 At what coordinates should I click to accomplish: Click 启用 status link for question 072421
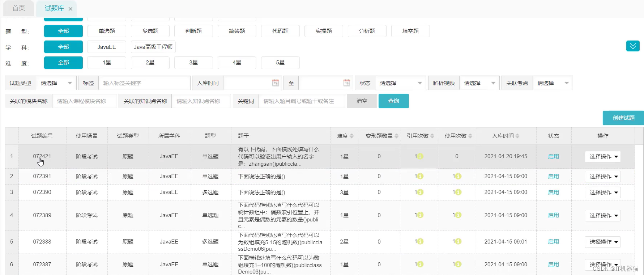[x=554, y=156]
